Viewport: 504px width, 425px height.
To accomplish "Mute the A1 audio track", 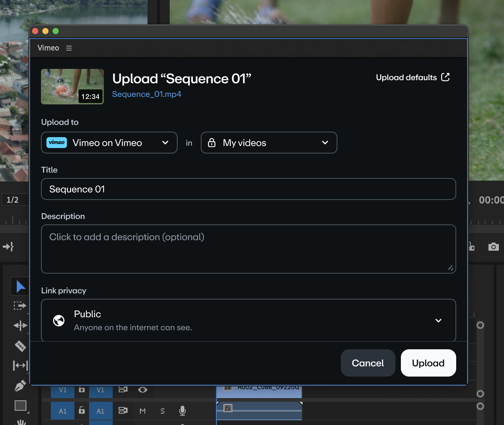I will coord(143,411).
